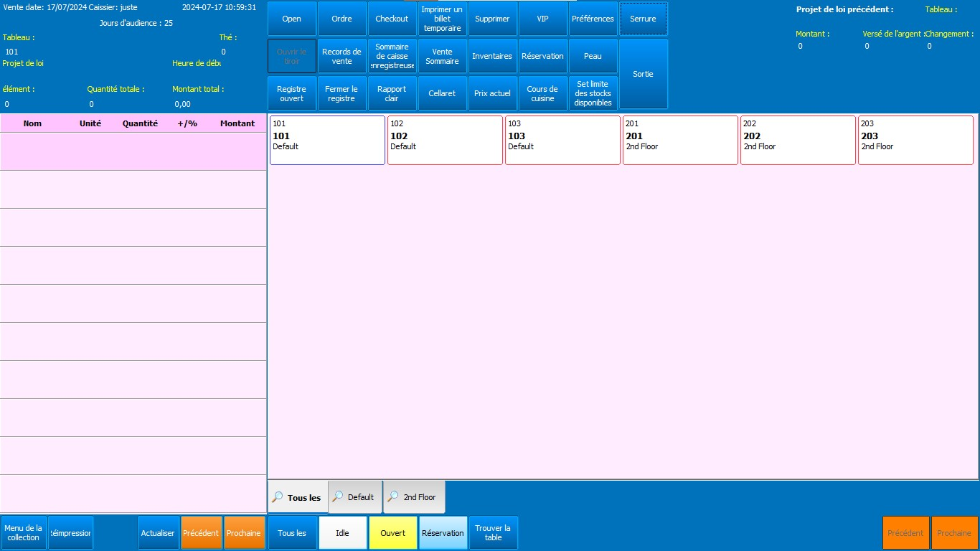The height and width of the screenshot is (551, 980).
Task: Filter tables by Idle status
Action: 342,533
